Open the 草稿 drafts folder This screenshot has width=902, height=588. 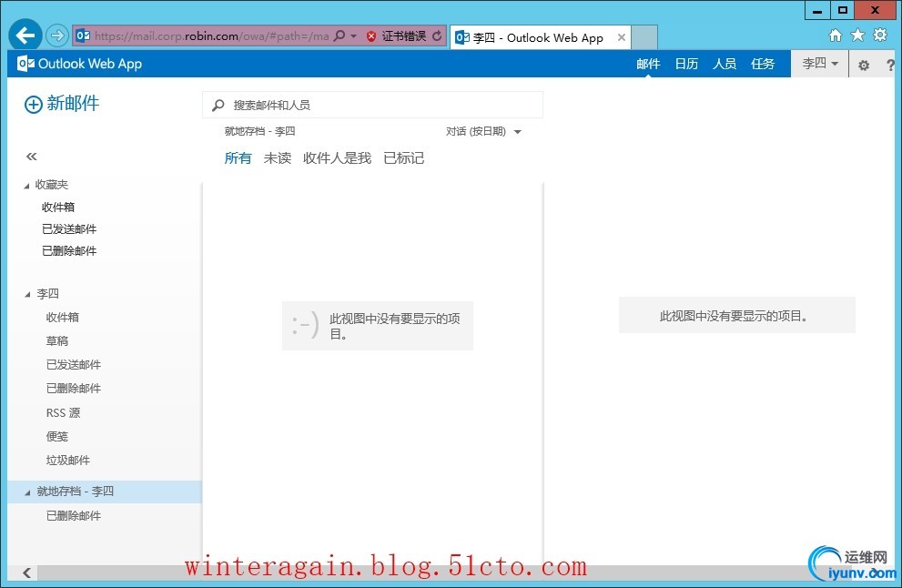57,341
